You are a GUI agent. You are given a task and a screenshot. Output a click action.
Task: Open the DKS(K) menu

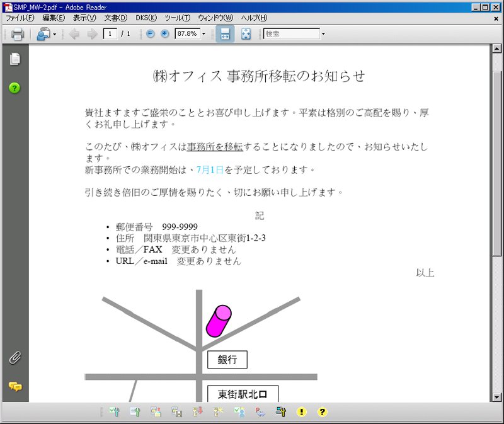[x=146, y=18]
